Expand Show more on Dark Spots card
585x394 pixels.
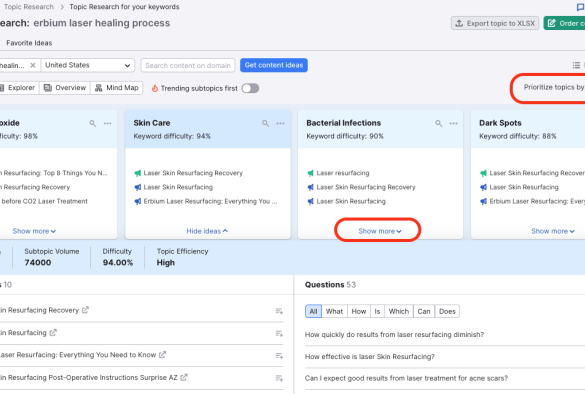pos(553,231)
